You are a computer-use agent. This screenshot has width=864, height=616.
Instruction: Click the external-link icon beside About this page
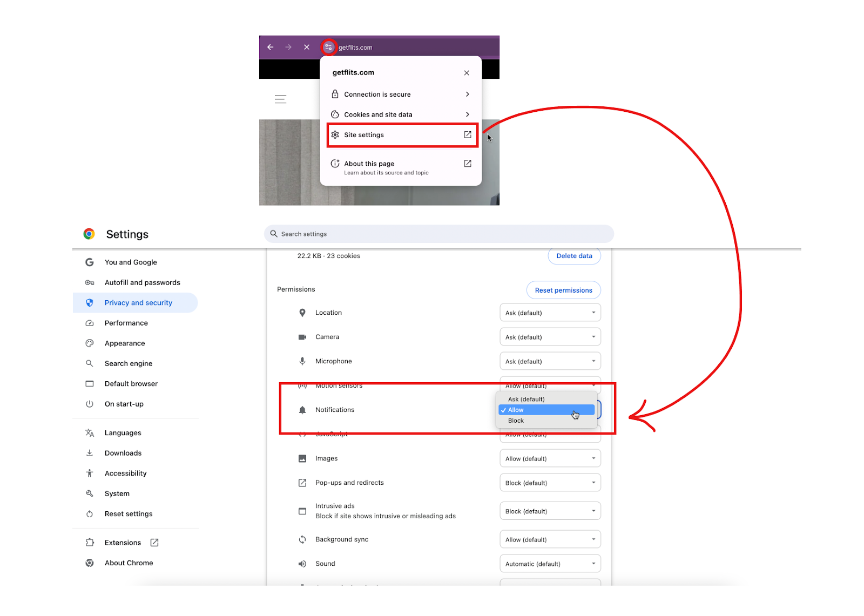click(x=468, y=163)
